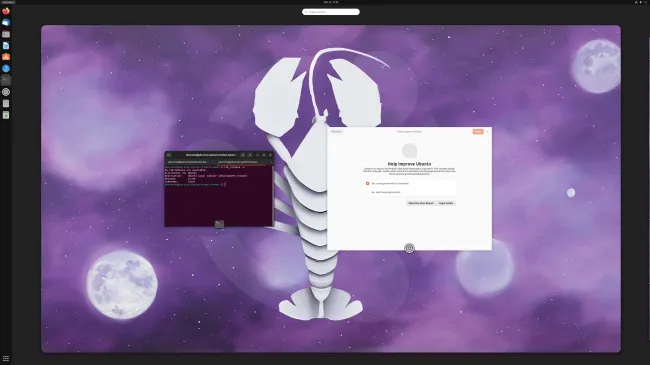Open Ubuntu Software from the dock
Screen dimensions: 650x365
[x=6, y=57]
